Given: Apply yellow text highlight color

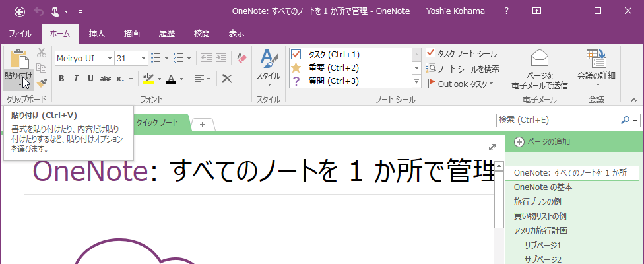Looking at the screenshot, I should pos(148,79).
